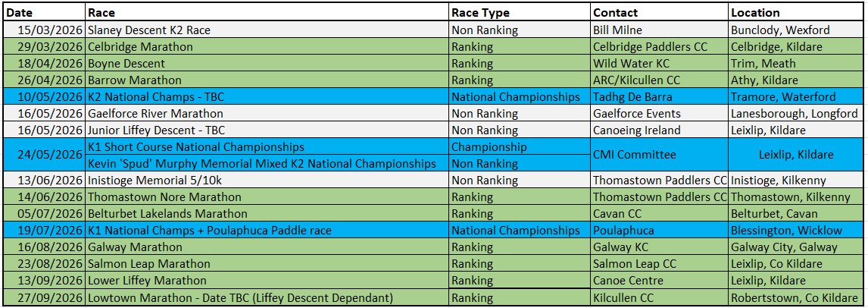Select the Tadhg De Barra contact cell
868x308 pixels.
658,97
